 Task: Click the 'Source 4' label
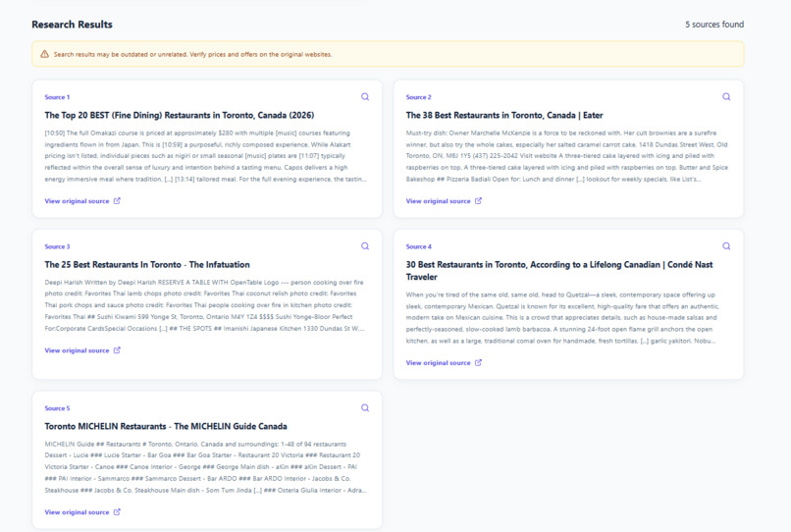pos(419,246)
